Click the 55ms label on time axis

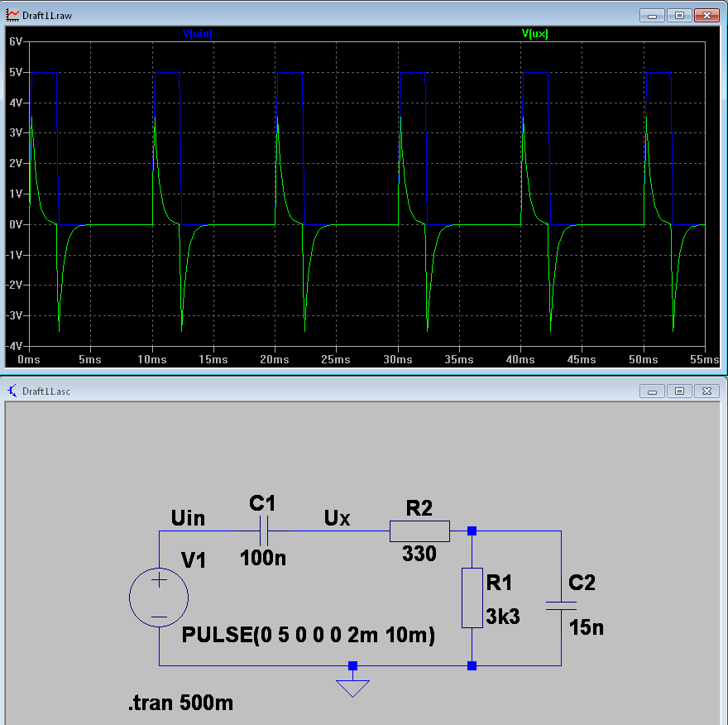coord(704,359)
